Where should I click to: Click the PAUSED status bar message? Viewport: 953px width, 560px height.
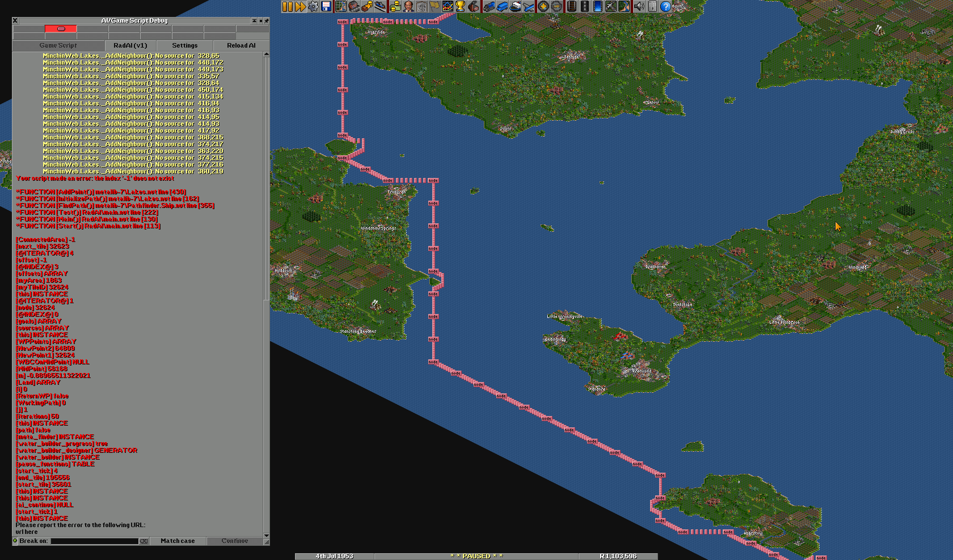(476, 556)
